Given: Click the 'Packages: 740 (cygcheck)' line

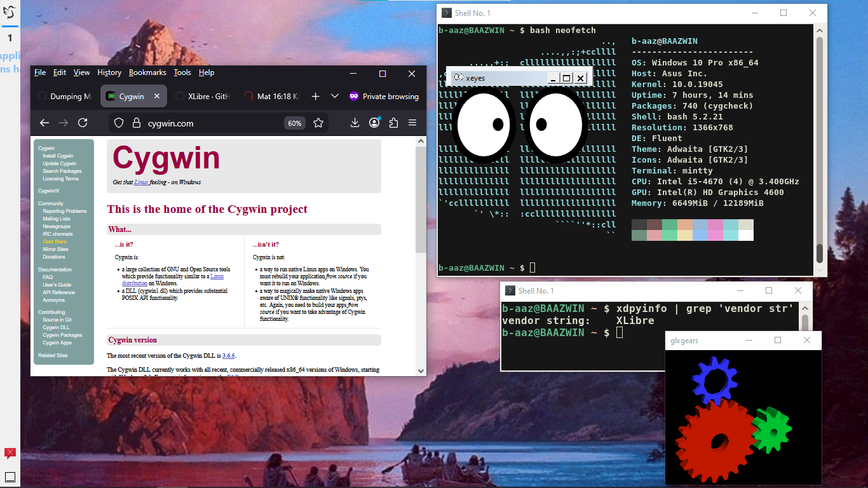Looking at the screenshot, I should click(x=693, y=106).
